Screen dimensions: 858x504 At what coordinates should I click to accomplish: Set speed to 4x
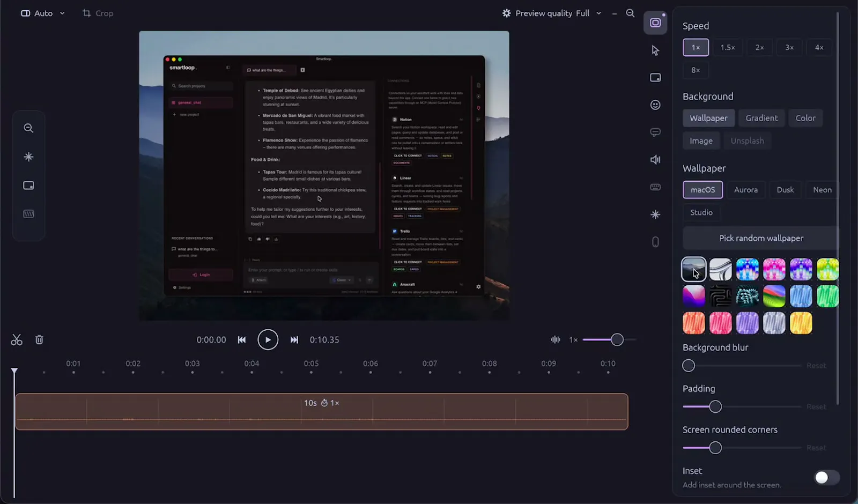click(819, 48)
